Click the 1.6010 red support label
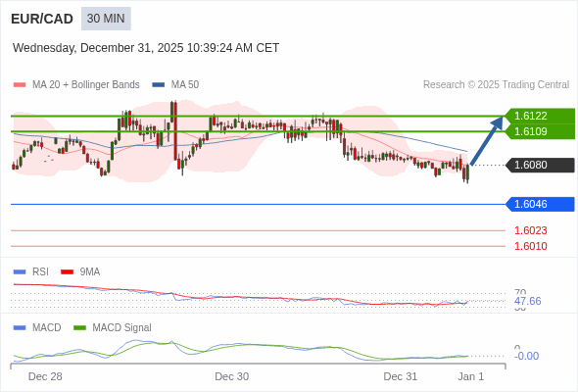 (x=530, y=246)
